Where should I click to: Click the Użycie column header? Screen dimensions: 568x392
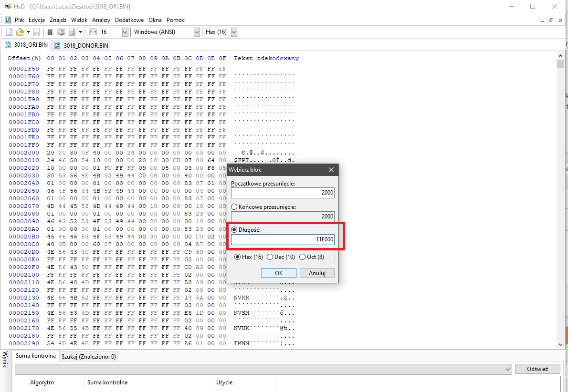coord(244,382)
